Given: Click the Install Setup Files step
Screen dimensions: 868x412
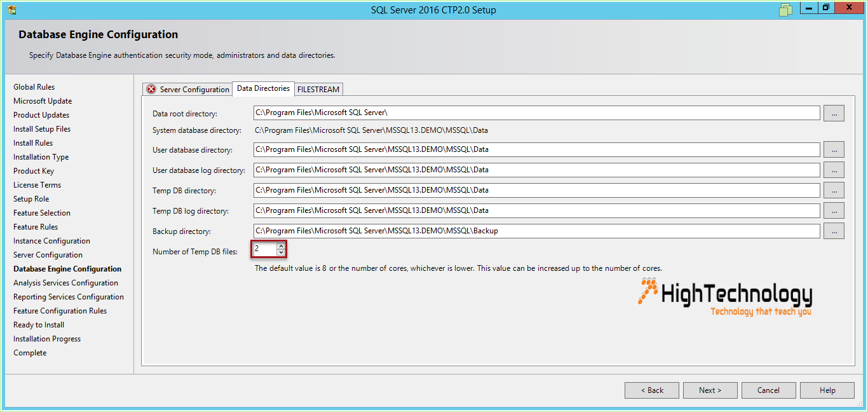Looking at the screenshot, I should pyautogui.click(x=42, y=129).
